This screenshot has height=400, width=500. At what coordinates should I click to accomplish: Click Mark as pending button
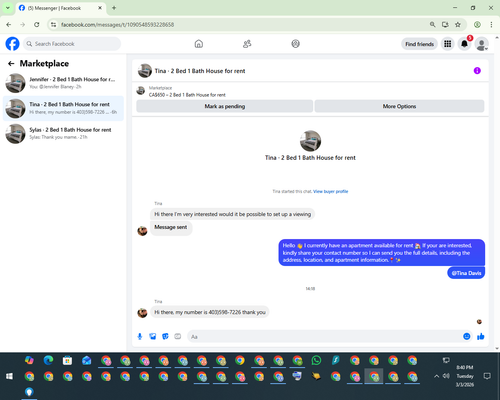pos(225,106)
